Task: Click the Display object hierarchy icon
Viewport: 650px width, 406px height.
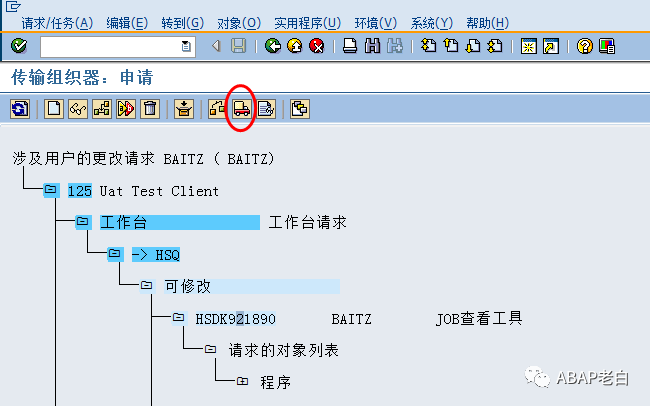Action: click(102, 109)
